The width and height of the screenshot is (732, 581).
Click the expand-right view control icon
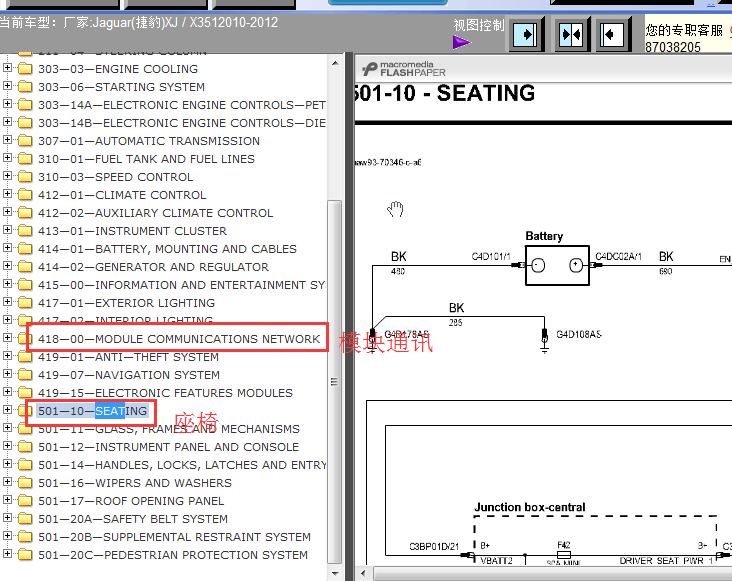[x=526, y=34]
